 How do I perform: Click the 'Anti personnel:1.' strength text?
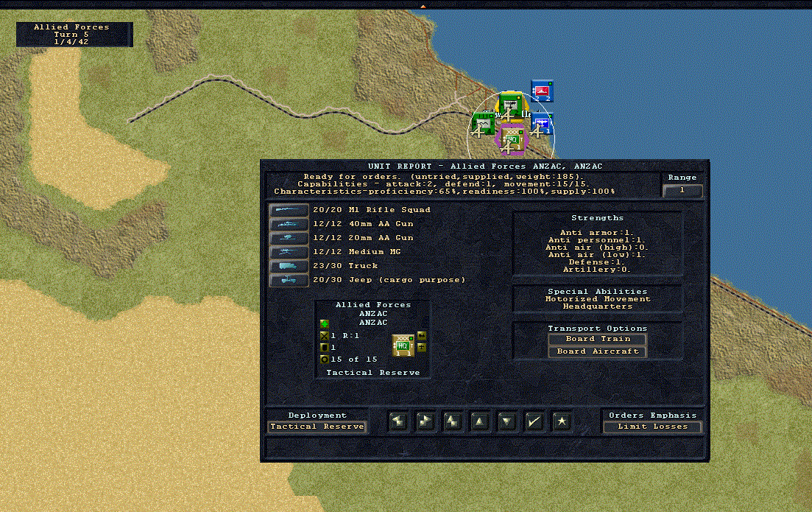[x=598, y=240]
